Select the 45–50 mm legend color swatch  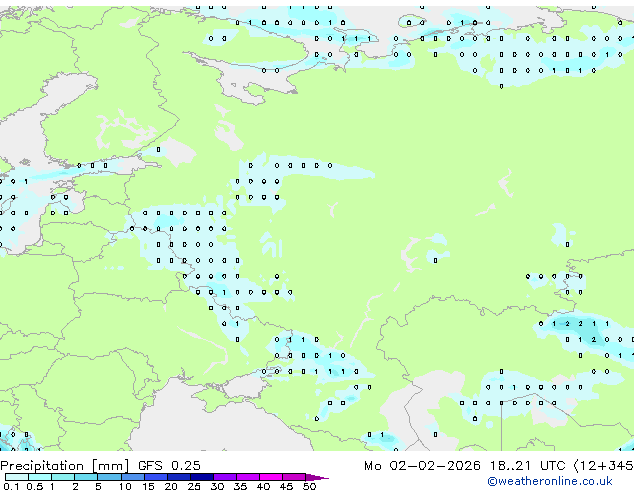(294, 477)
